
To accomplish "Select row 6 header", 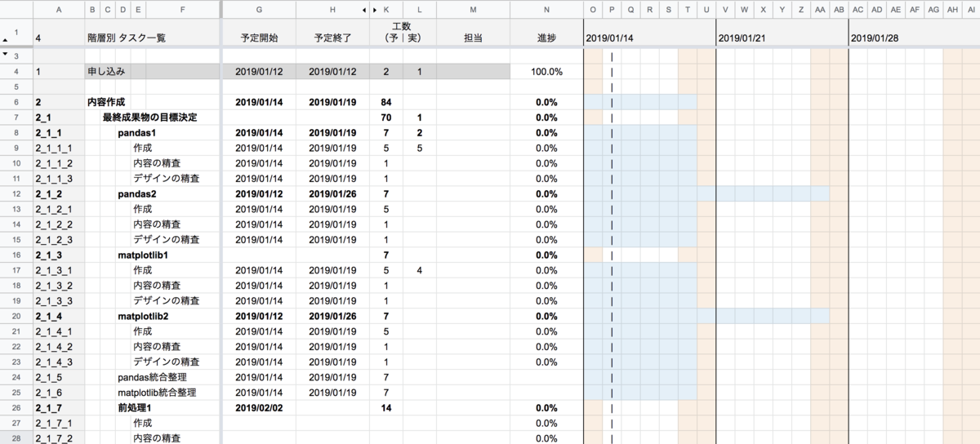I will click(x=16, y=102).
